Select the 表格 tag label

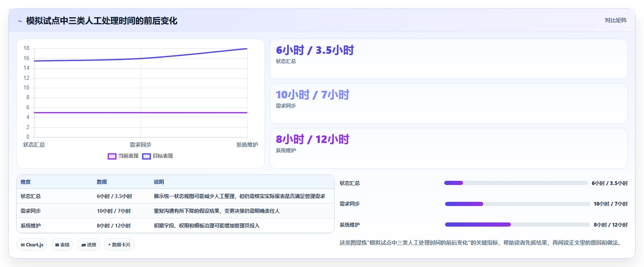[65, 245]
